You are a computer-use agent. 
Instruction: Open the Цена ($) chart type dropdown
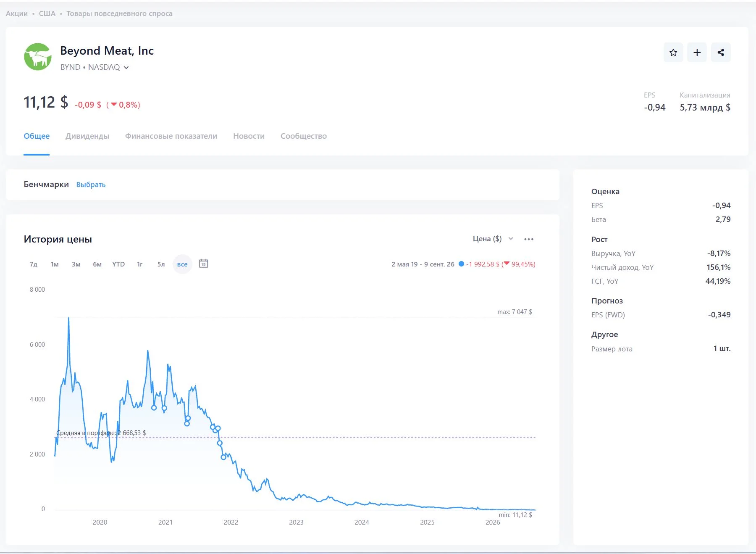click(493, 239)
